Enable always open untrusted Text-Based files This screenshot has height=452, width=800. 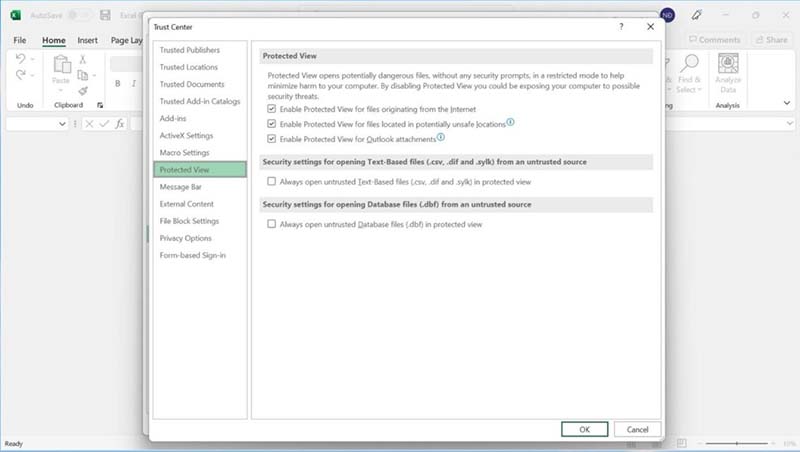point(271,181)
